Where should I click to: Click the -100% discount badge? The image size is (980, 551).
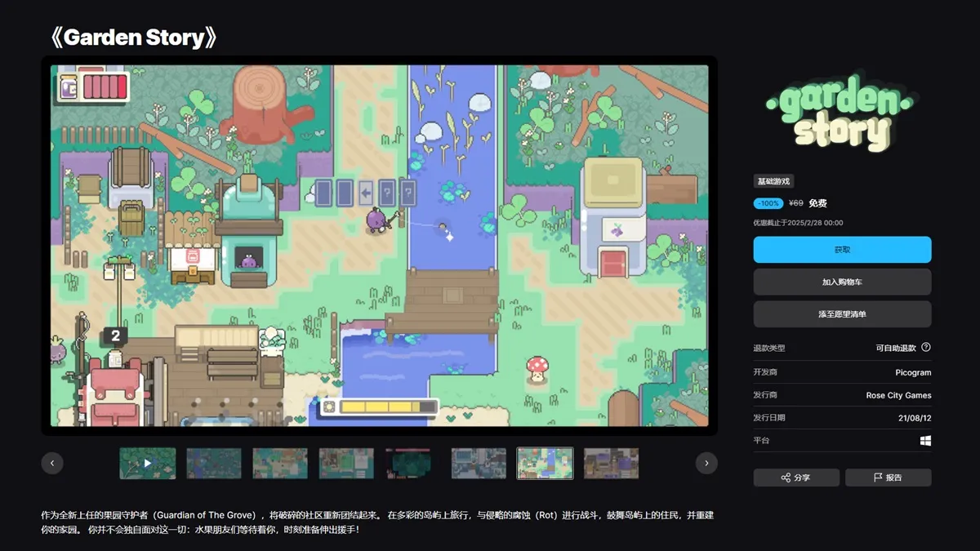pyautogui.click(x=768, y=203)
